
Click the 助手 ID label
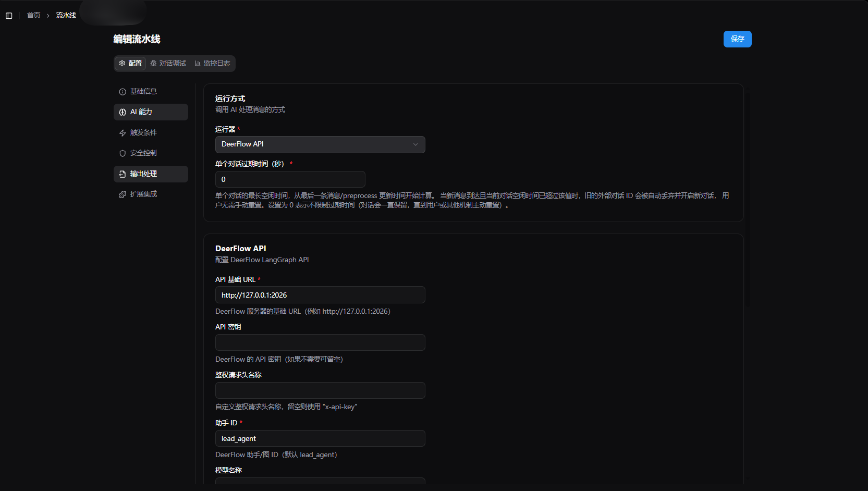coord(226,423)
